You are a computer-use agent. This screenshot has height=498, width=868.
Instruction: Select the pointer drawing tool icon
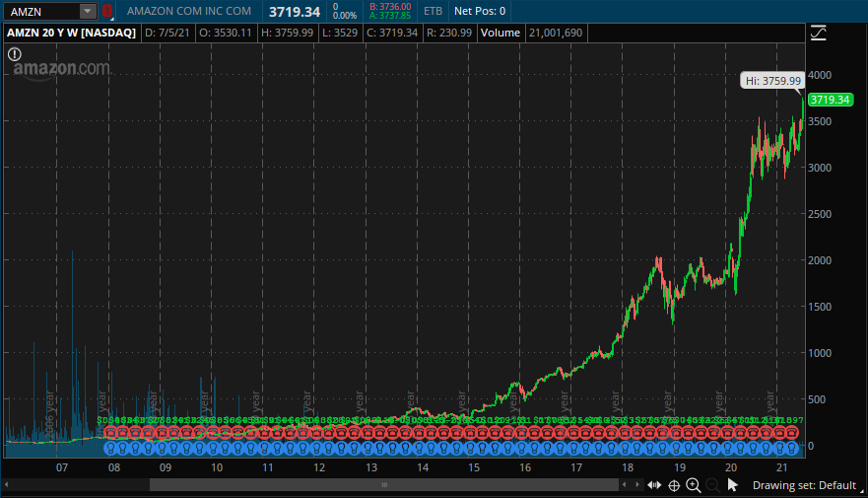pyautogui.click(x=732, y=486)
